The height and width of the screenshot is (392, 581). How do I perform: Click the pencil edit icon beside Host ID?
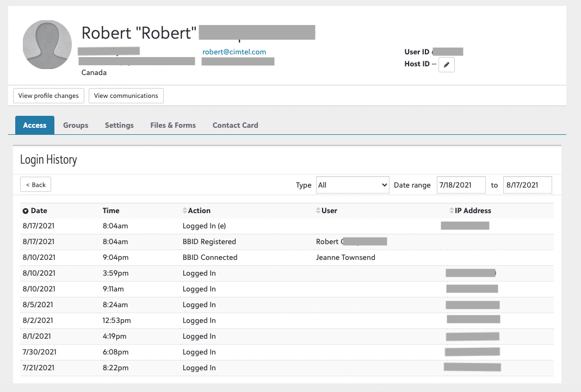(447, 65)
